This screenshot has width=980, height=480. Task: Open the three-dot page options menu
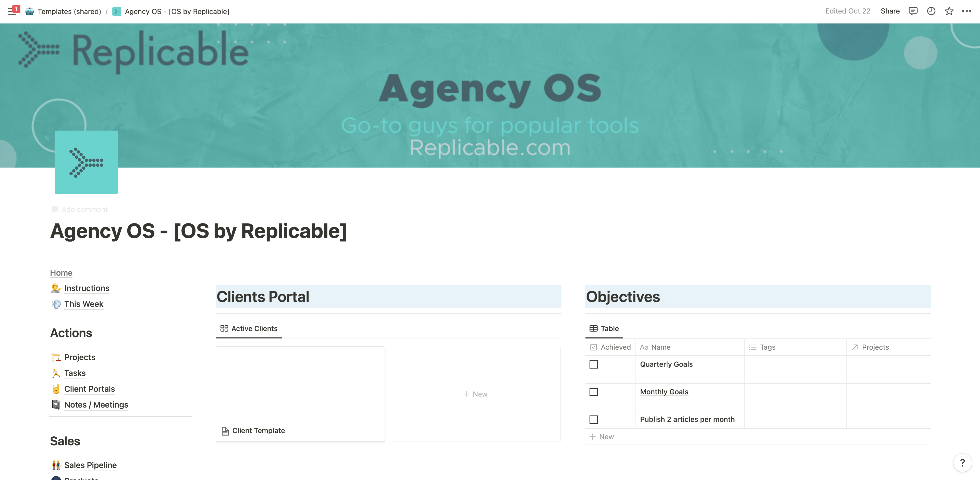tap(967, 11)
